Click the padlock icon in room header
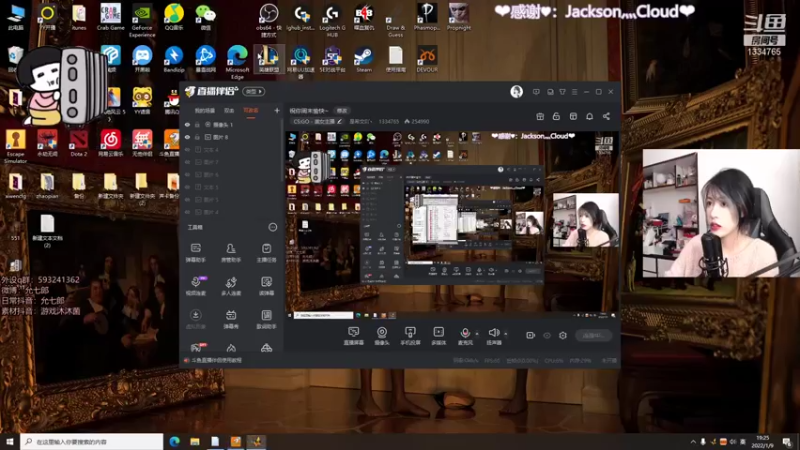Viewport: 800px width, 450px height. pos(556,116)
